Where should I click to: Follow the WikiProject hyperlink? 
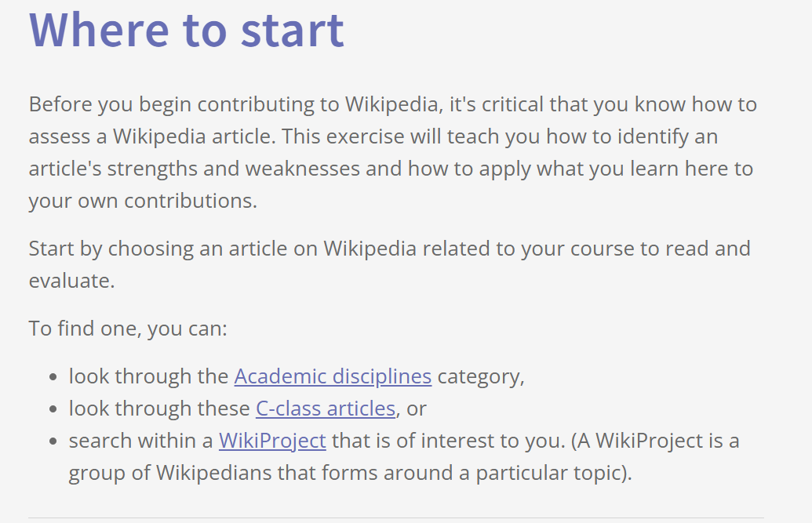[272, 441]
